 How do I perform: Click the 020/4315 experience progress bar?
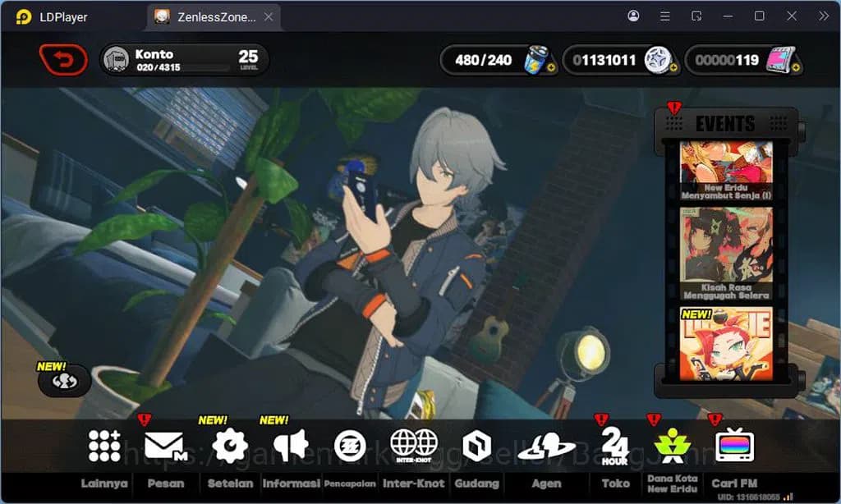point(182,67)
